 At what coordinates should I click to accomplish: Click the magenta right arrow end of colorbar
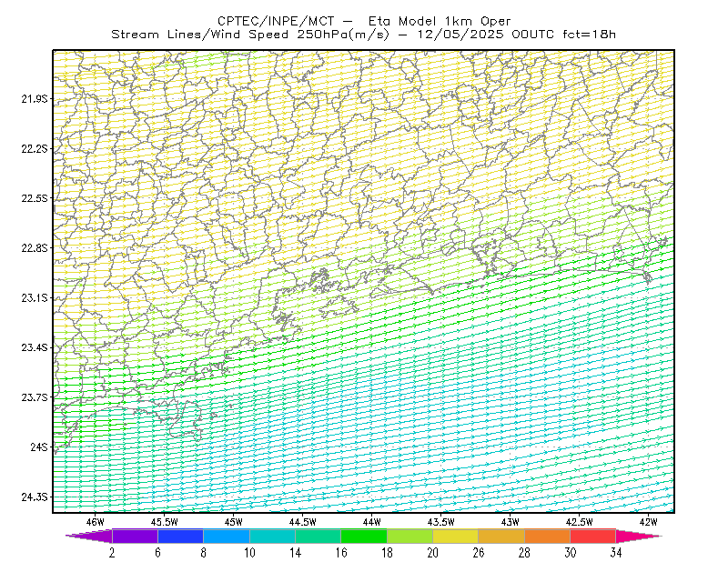639,536
